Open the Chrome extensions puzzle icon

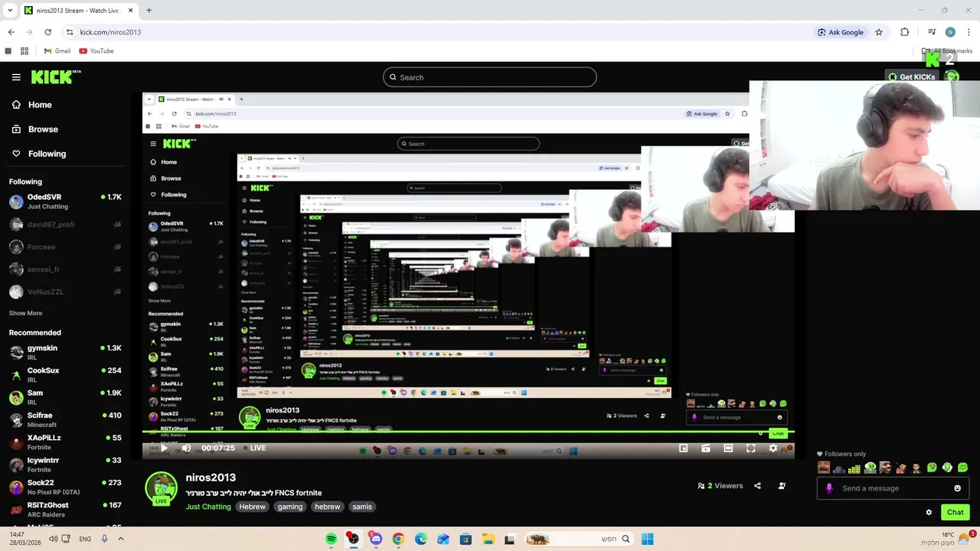click(905, 32)
